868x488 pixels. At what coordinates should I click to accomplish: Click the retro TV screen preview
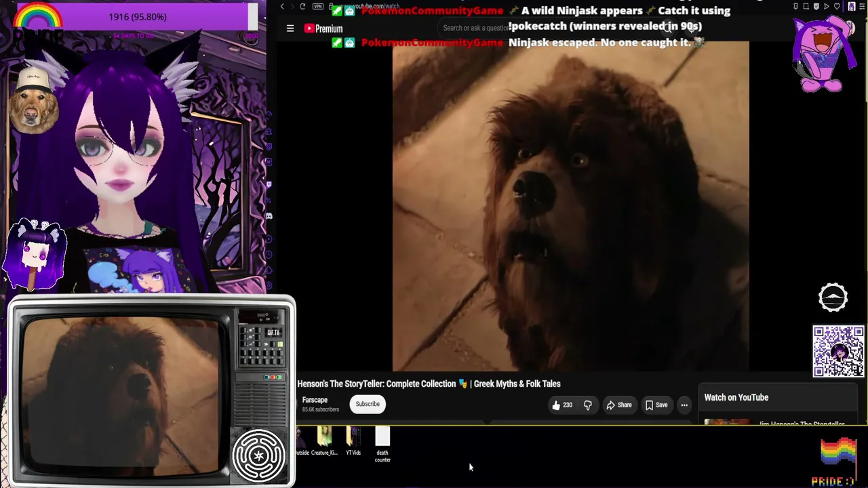click(x=123, y=395)
